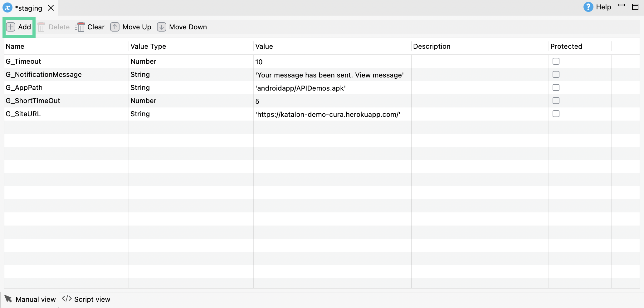The height and width of the screenshot is (308, 644).
Task: Click the Value column header
Action: tap(333, 47)
